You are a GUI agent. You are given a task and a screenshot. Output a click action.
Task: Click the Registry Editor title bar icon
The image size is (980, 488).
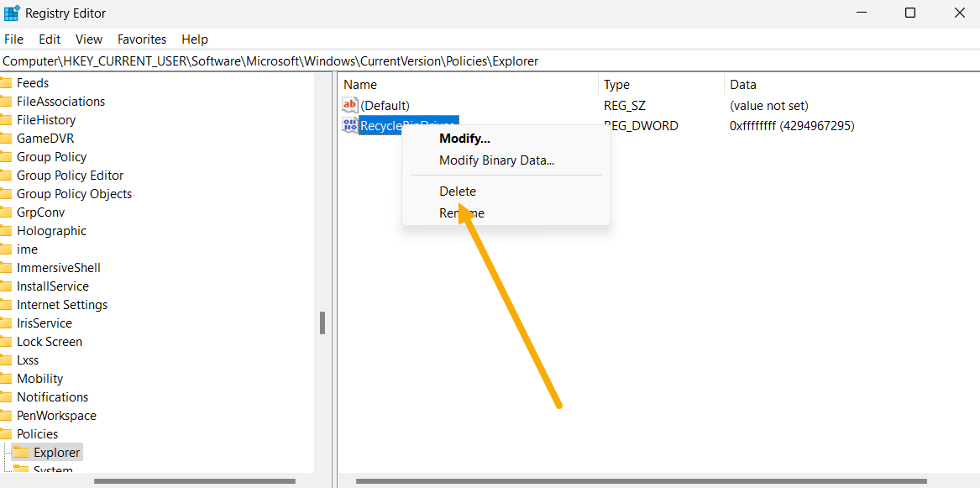point(13,13)
